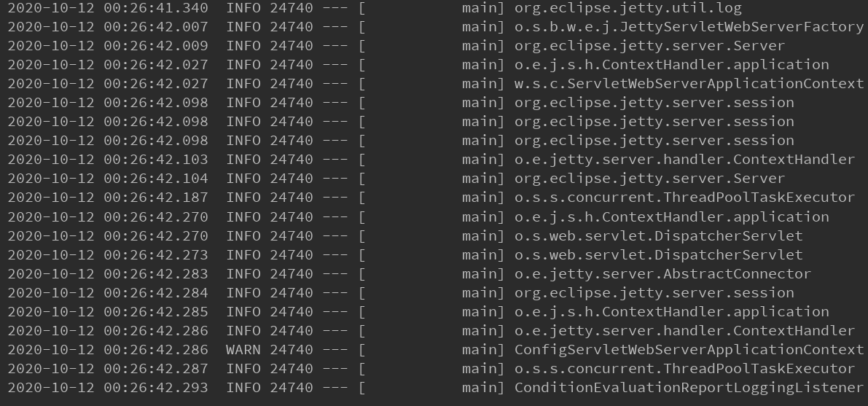
Task: Click the ConfigServletWebServerApplicationContext logger name
Action: coord(689,349)
